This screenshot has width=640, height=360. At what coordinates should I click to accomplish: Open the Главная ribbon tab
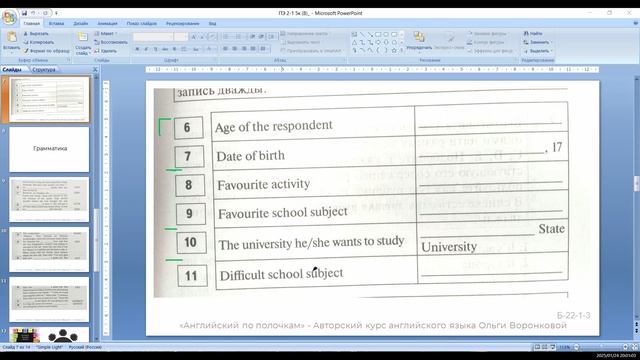31,24
